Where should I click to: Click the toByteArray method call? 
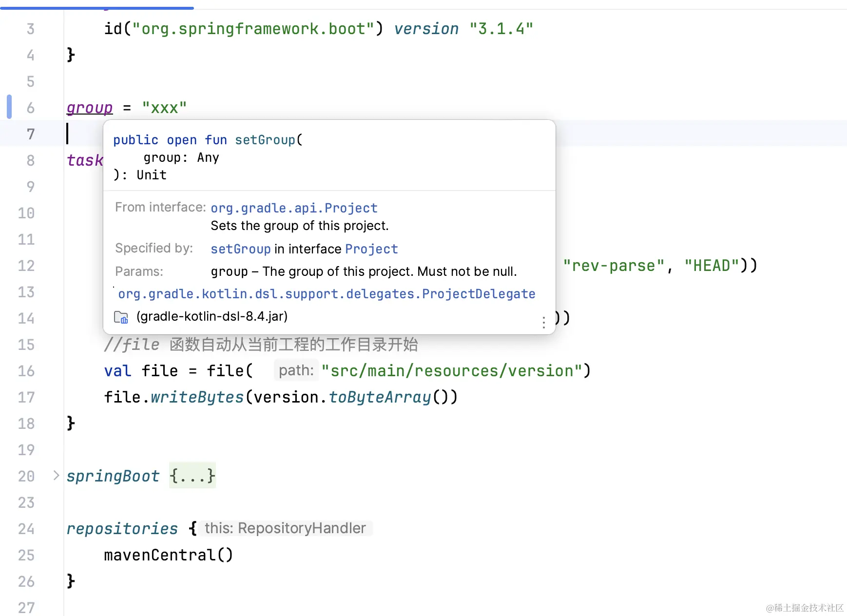(380, 397)
